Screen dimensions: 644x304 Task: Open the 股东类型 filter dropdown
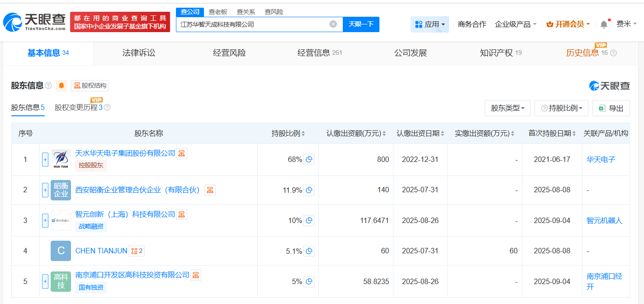(507, 108)
